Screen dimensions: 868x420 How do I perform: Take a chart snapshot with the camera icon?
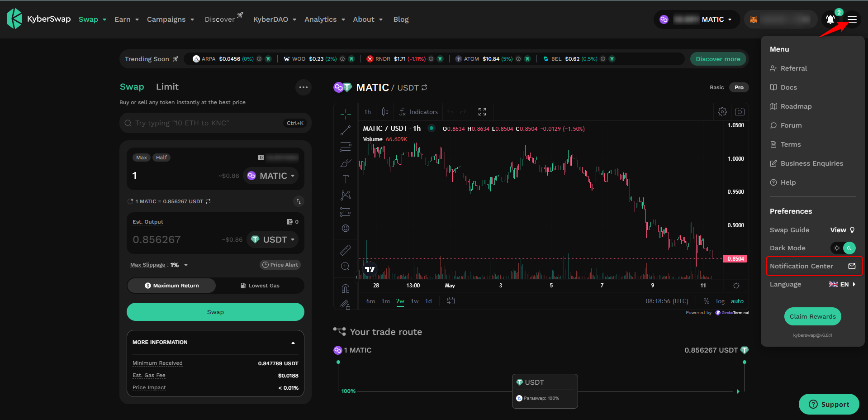point(740,112)
